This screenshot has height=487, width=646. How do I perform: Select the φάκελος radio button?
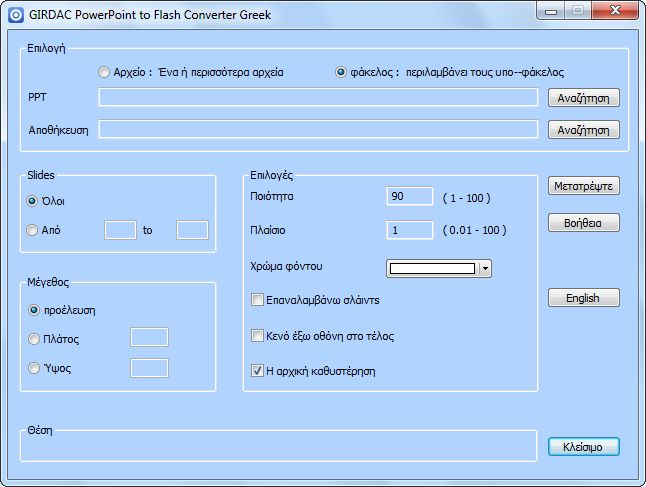pos(341,72)
